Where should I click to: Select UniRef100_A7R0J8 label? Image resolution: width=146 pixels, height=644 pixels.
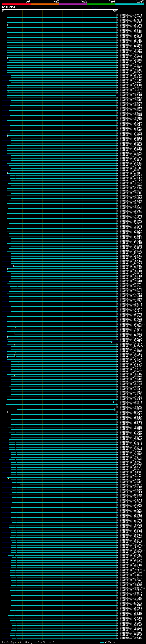point(131,404)
